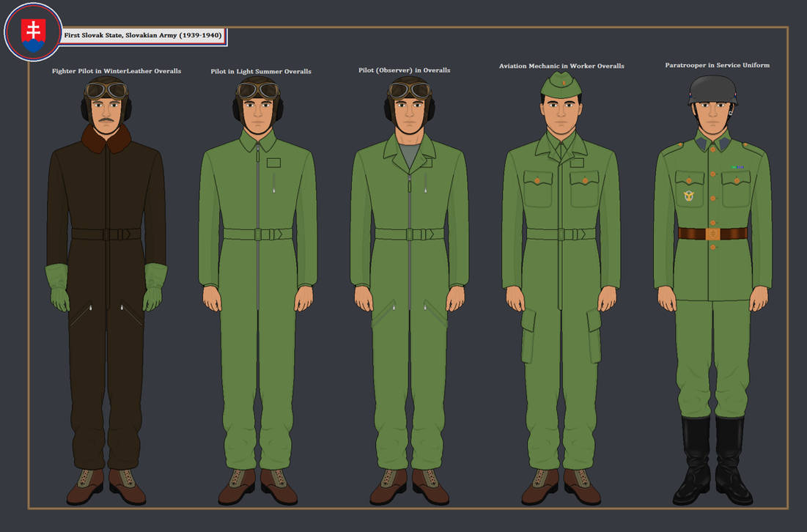
Task: Click the paratrooper badge on the chest pocket
Action: pyautogui.click(x=689, y=196)
